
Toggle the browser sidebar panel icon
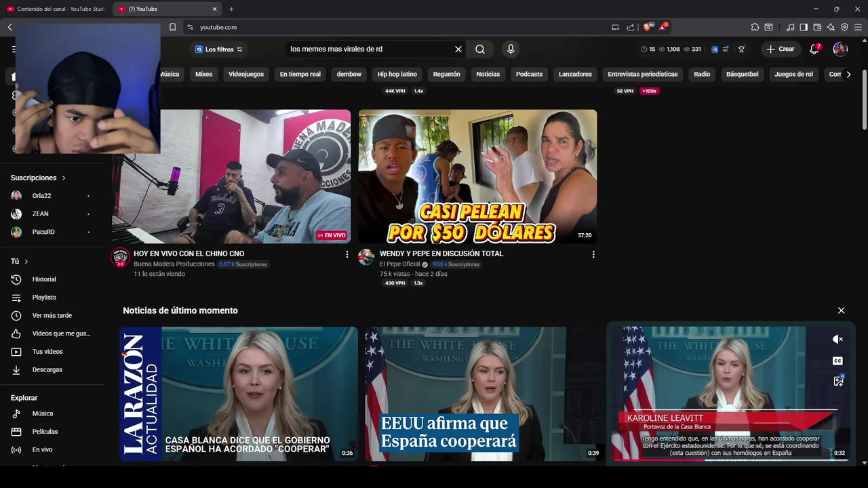tap(804, 27)
